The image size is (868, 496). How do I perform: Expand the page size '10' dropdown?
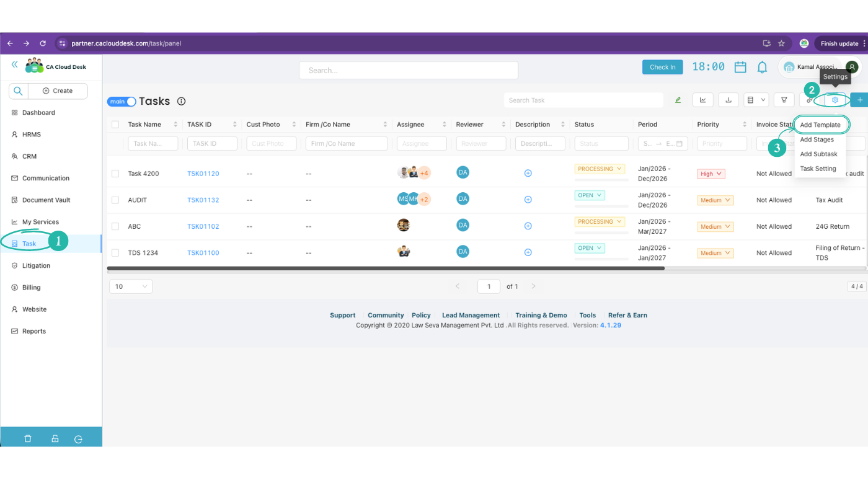tap(130, 286)
